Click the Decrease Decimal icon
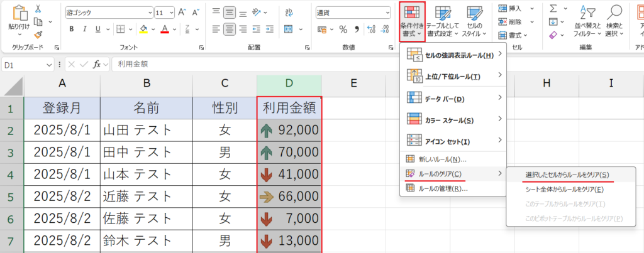Image resolution: width=644 pixels, height=253 pixels. pos(385,30)
